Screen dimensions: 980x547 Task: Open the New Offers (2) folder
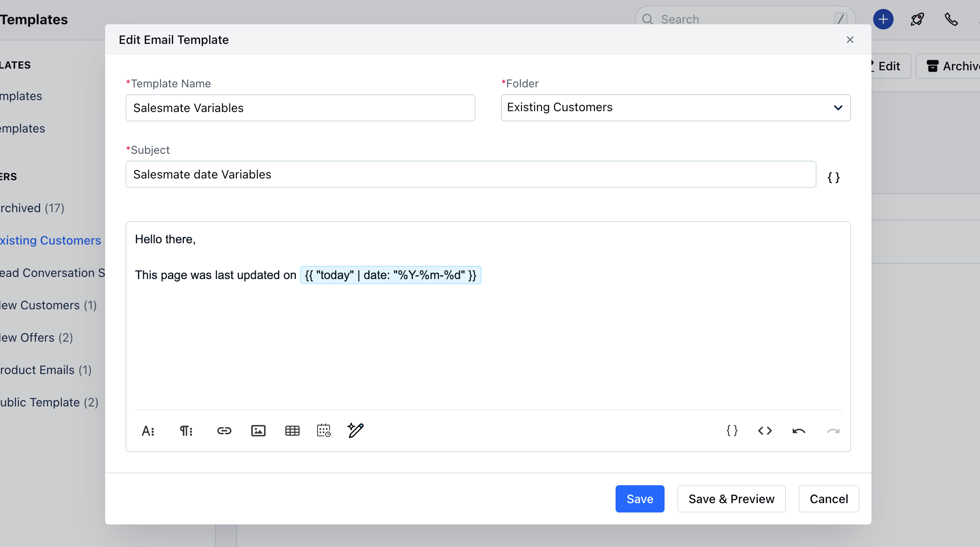click(x=37, y=337)
